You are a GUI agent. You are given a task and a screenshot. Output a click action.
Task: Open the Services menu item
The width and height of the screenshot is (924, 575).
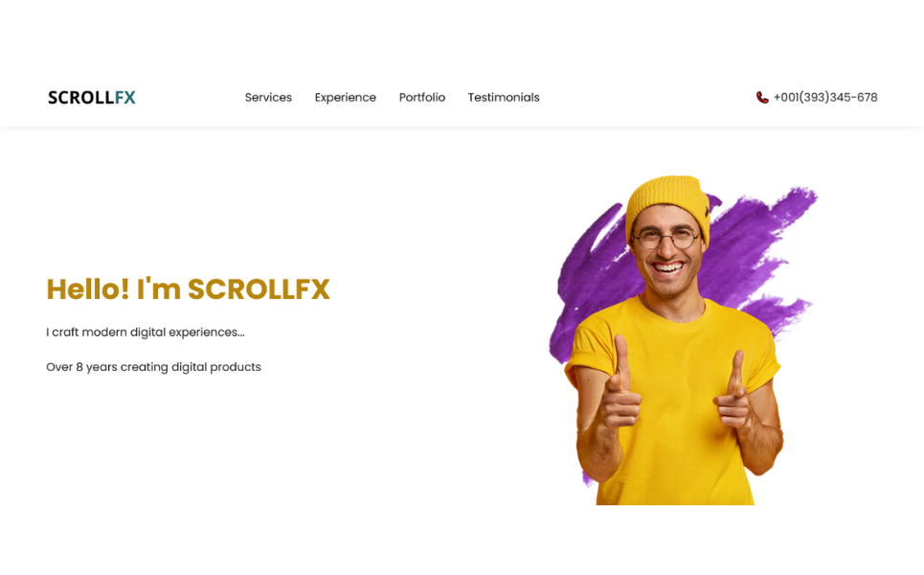pyautogui.click(x=268, y=98)
